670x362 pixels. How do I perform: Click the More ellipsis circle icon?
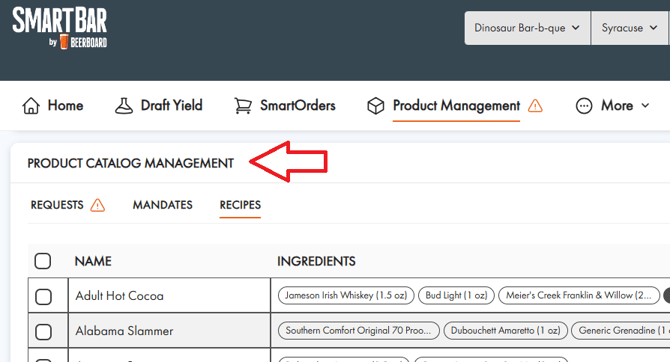[584, 106]
